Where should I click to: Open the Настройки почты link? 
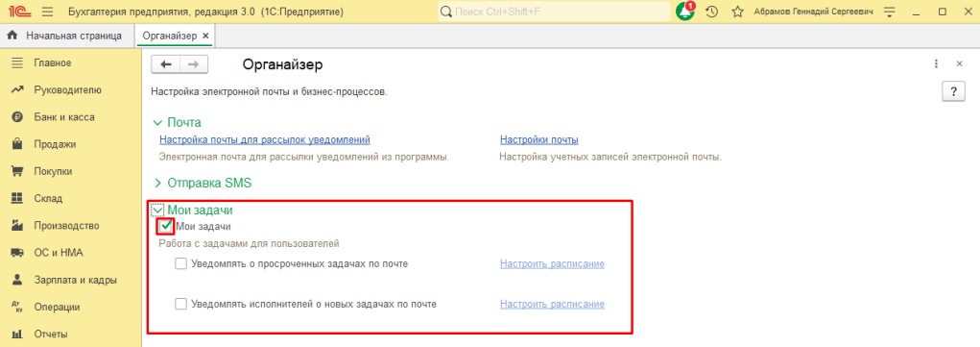[538, 139]
